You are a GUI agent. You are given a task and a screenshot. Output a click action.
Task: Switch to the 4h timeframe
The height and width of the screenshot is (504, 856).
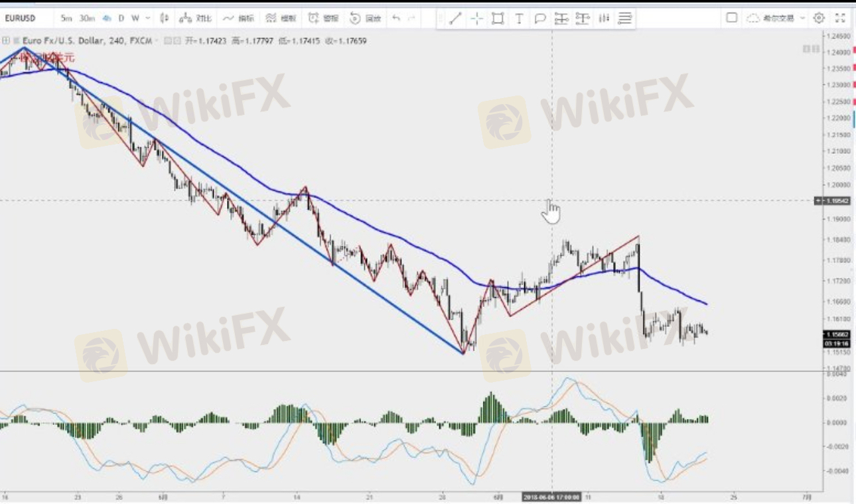(x=106, y=18)
